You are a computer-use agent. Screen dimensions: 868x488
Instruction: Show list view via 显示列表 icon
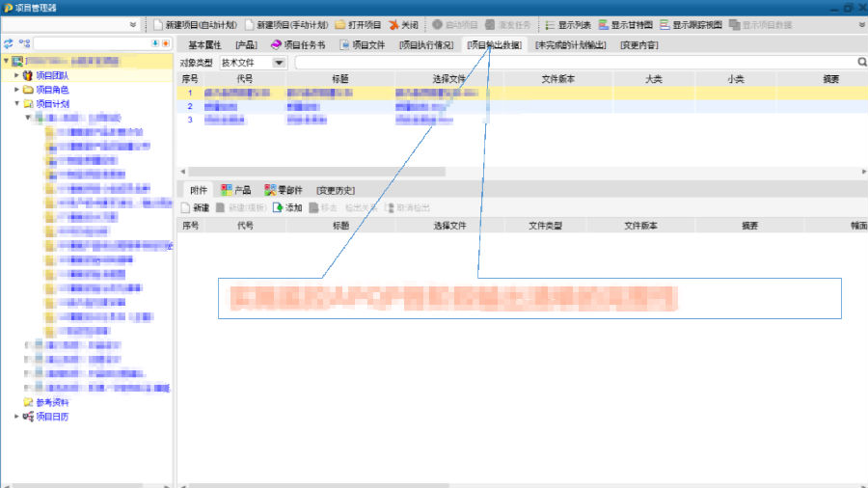(x=550, y=25)
